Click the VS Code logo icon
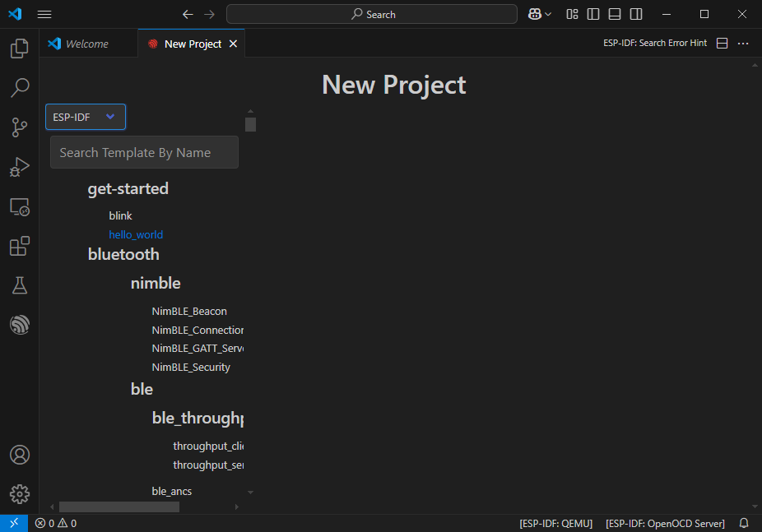Image resolution: width=762 pixels, height=532 pixels. coord(15,14)
